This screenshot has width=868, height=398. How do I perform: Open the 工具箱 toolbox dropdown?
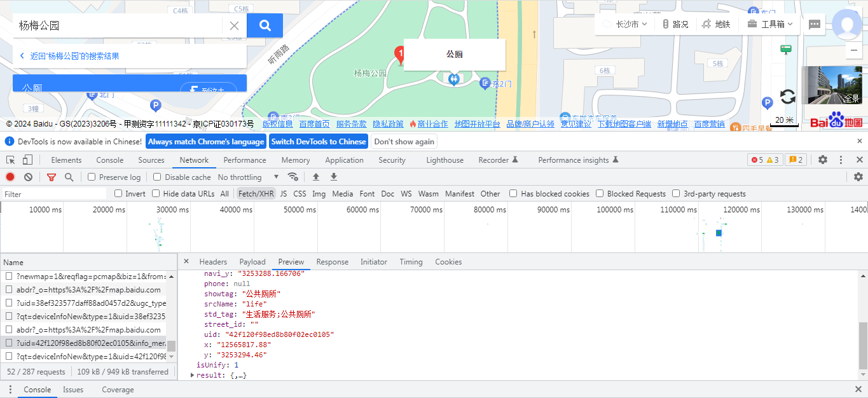[x=771, y=24]
